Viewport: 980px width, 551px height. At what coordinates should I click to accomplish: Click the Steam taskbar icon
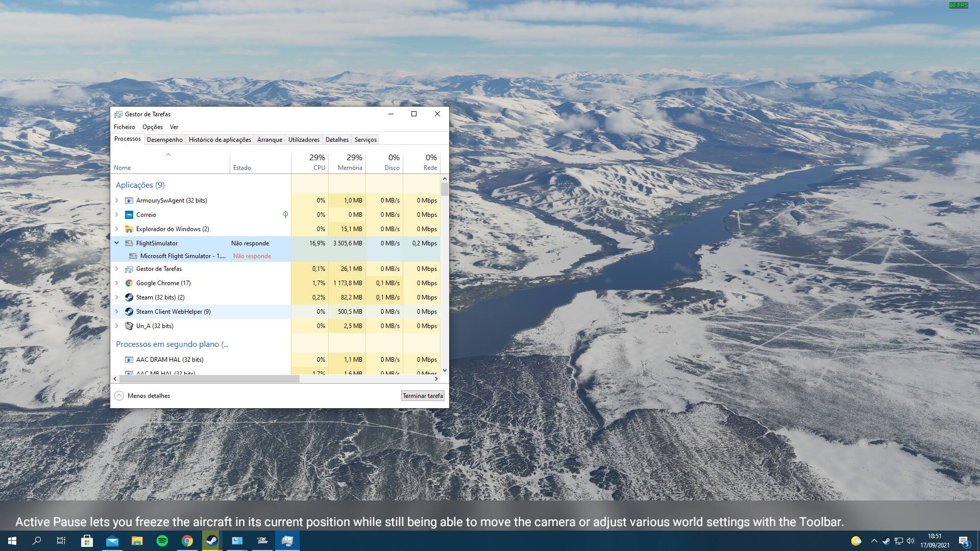[212, 541]
